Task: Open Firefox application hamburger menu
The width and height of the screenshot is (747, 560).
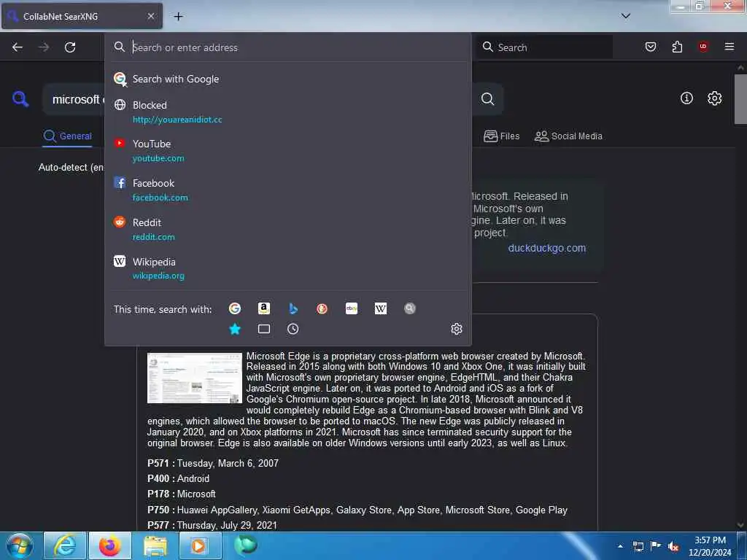Action: click(x=729, y=47)
